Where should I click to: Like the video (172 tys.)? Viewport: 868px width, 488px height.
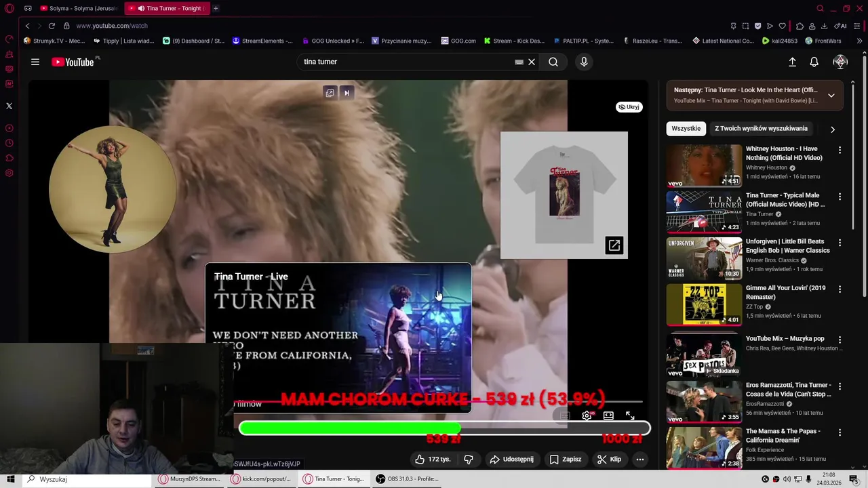[x=433, y=459]
